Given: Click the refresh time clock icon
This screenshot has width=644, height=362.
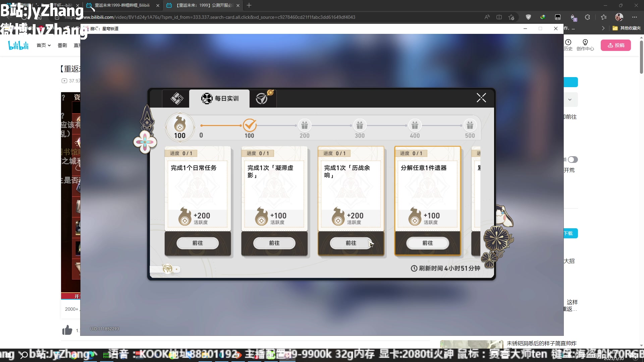Looking at the screenshot, I should pos(414,268).
